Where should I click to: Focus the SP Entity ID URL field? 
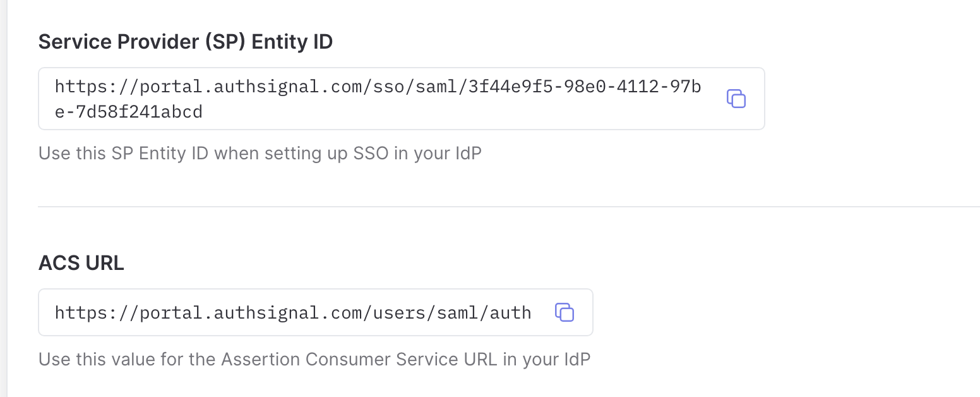pos(402,99)
